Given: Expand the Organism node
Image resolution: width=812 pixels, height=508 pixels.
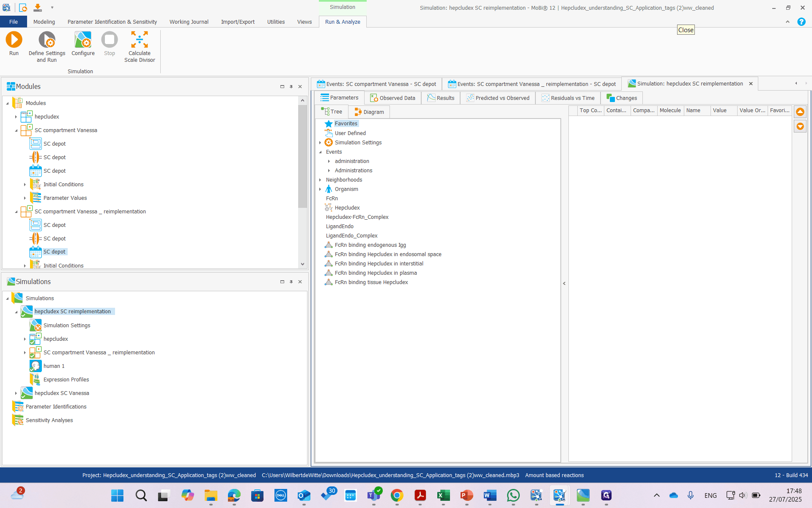Looking at the screenshot, I should coord(320,189).
